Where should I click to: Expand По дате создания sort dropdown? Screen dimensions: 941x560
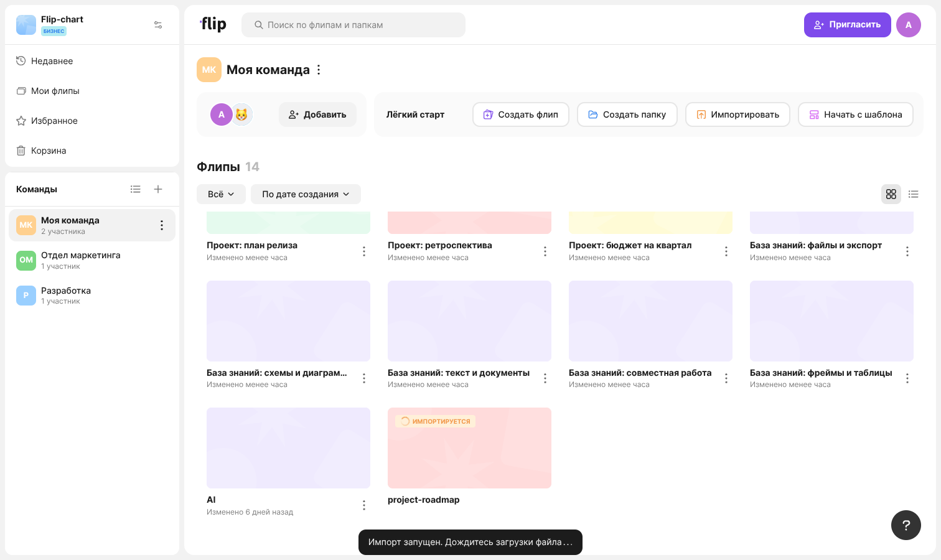coord(306,194)
